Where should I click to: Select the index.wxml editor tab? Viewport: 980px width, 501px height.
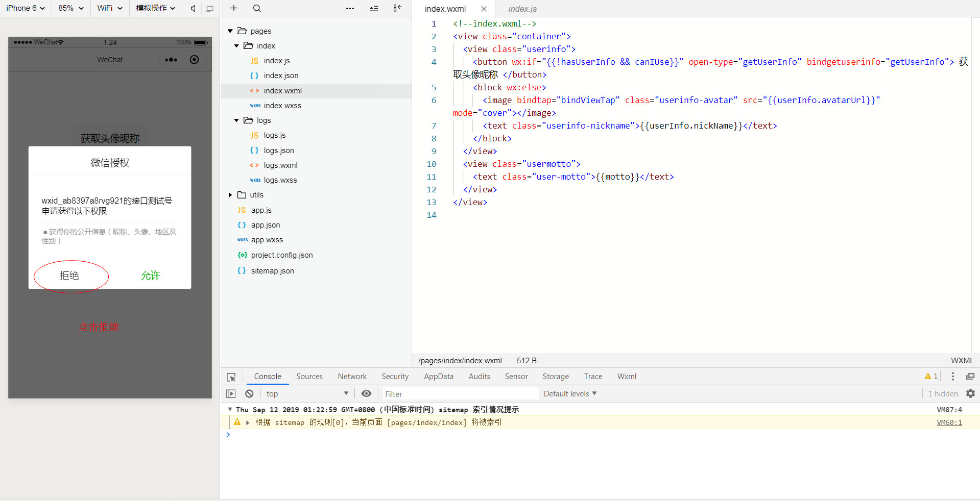[x=445, y=9]
